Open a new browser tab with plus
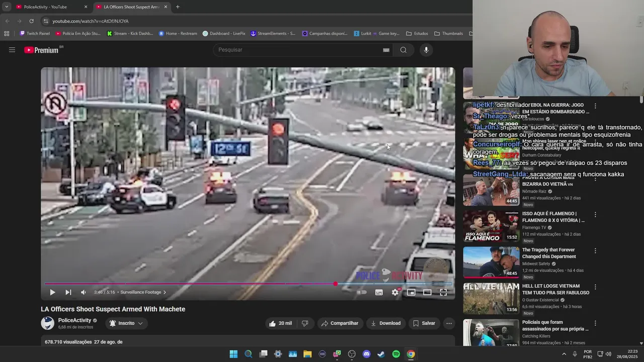 click(178, 7)
